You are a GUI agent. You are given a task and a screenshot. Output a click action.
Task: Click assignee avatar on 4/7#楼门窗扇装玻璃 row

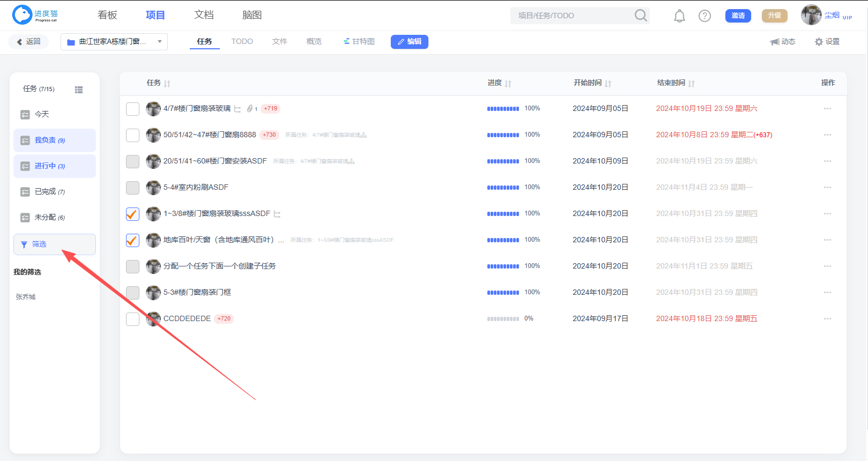pos(153,109)
